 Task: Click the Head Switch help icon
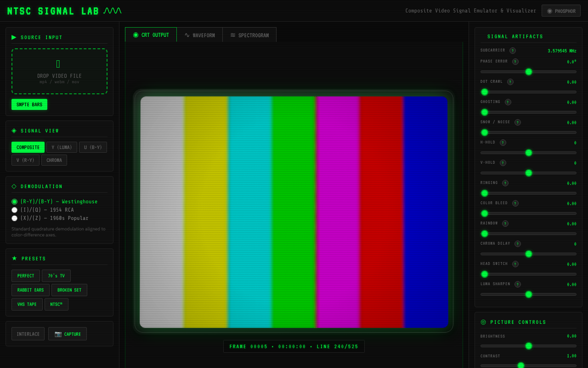tap(515, 264)
